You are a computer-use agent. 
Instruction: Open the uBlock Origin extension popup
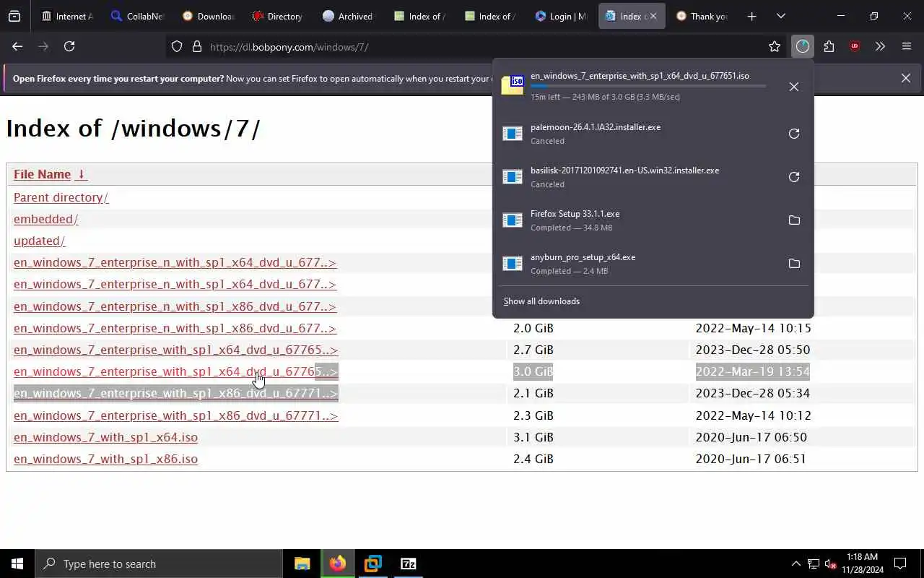pos(855,46)
